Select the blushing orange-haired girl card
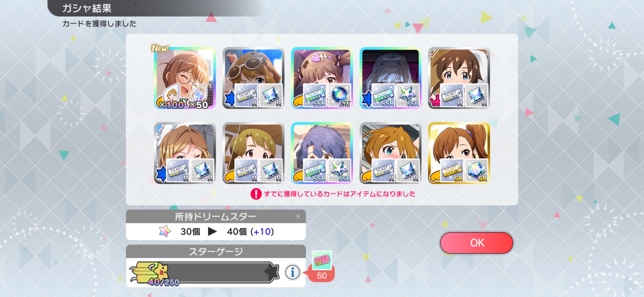 coord(390,153)
